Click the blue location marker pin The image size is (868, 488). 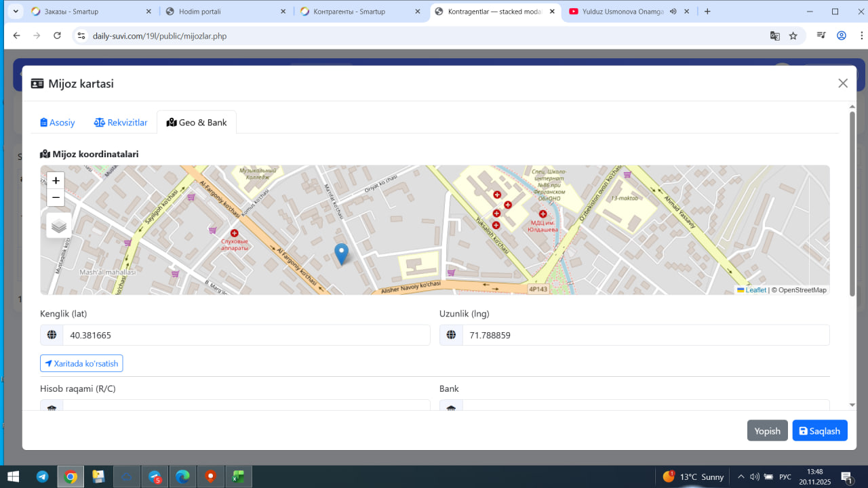(342, 253)
